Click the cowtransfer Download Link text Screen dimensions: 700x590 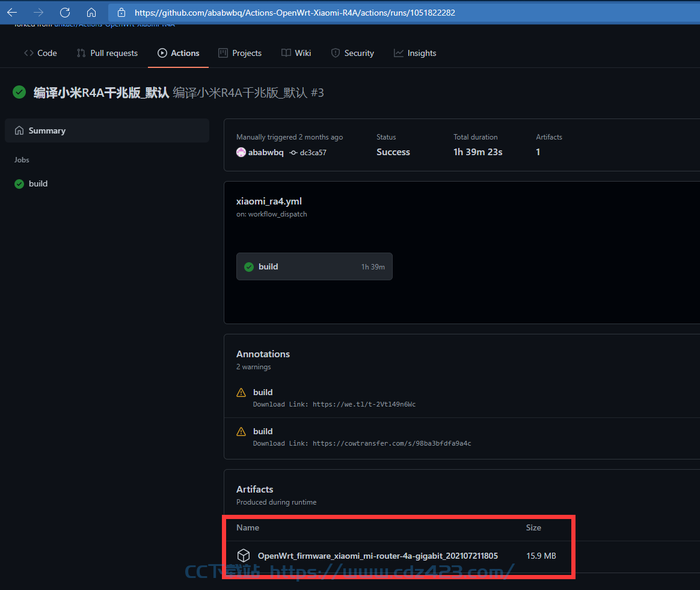(x=362, y=443)
